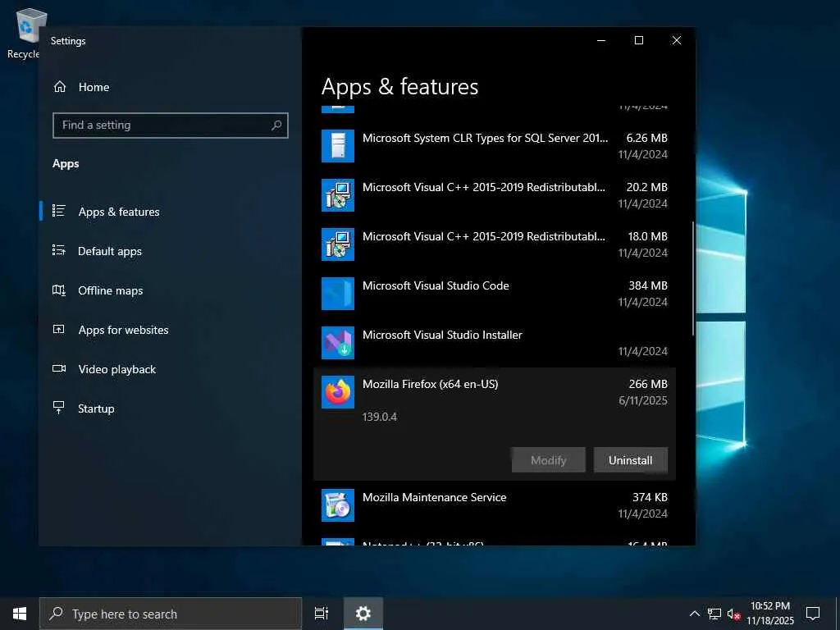Click the Visual Studio Installer icon

337,343
